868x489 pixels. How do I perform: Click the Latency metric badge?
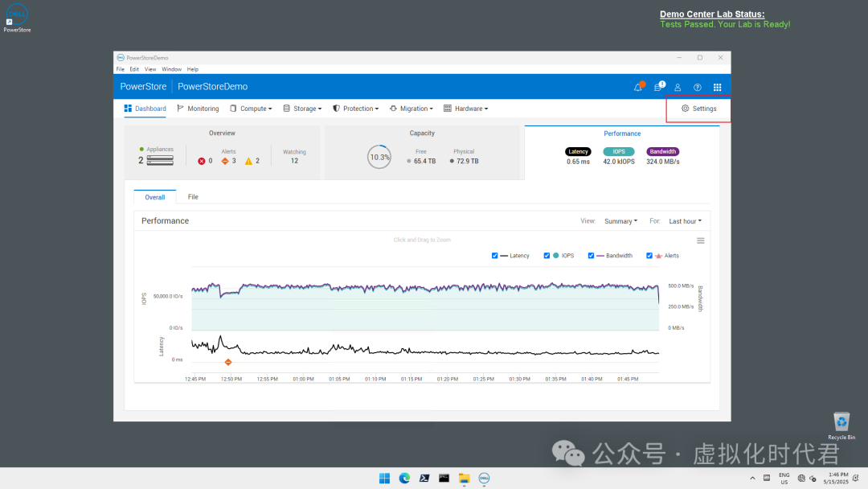[578, 152]
